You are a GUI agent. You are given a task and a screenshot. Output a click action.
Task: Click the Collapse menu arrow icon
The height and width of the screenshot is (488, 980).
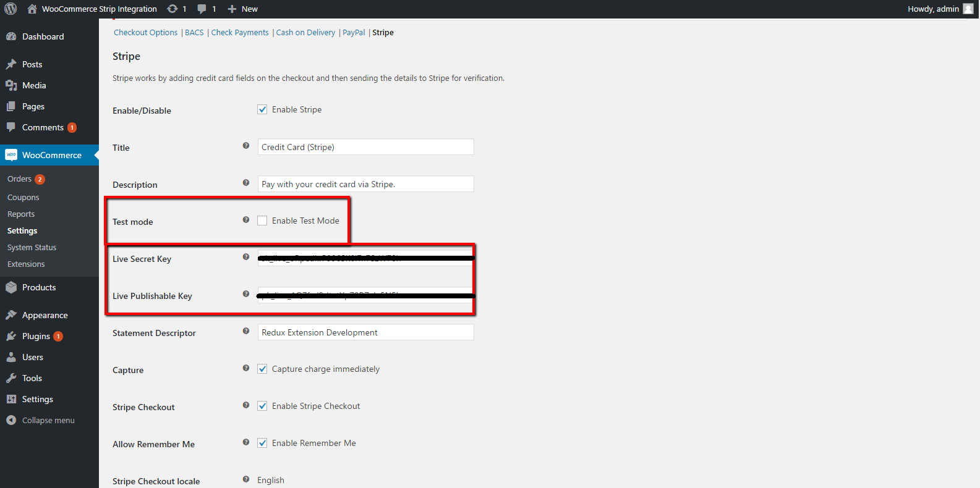coord(11,420)
